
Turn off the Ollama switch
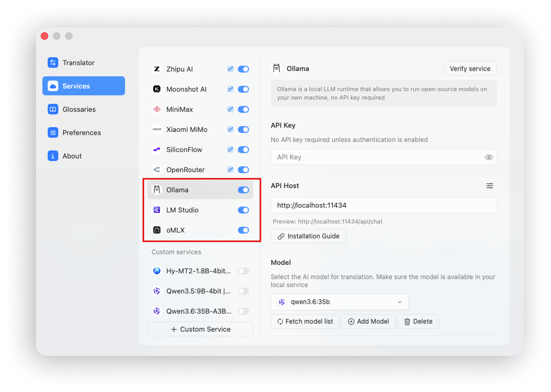(243, 190)
